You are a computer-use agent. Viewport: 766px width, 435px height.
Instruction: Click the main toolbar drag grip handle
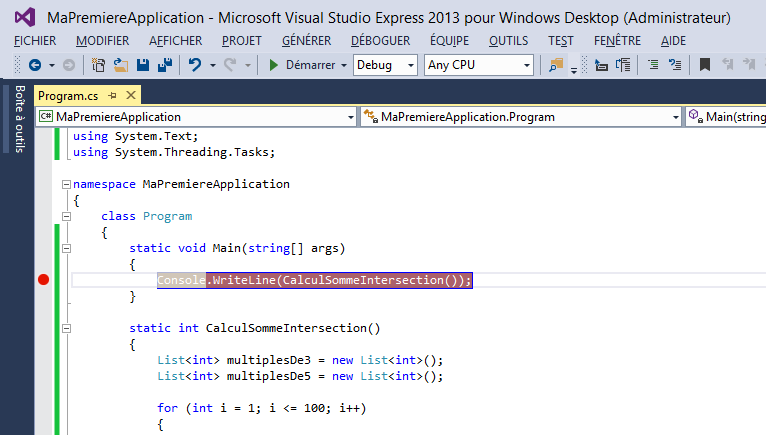pos(18,65)
